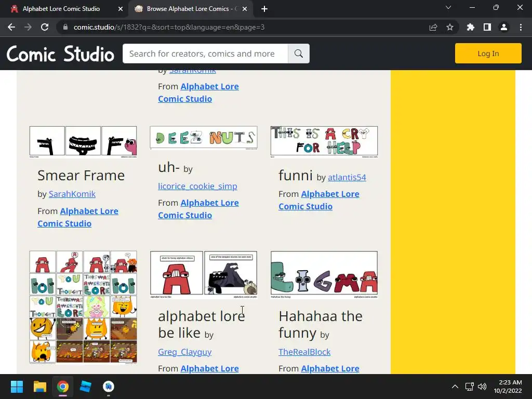Click the Smear Frame title

(x=81, y=176)
